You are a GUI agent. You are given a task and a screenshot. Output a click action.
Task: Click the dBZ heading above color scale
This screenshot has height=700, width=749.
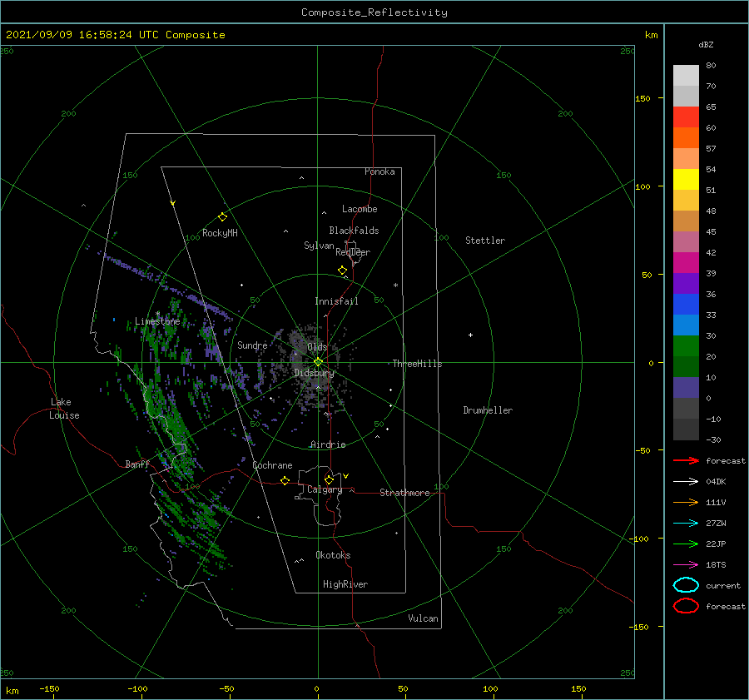pos(706,44)
